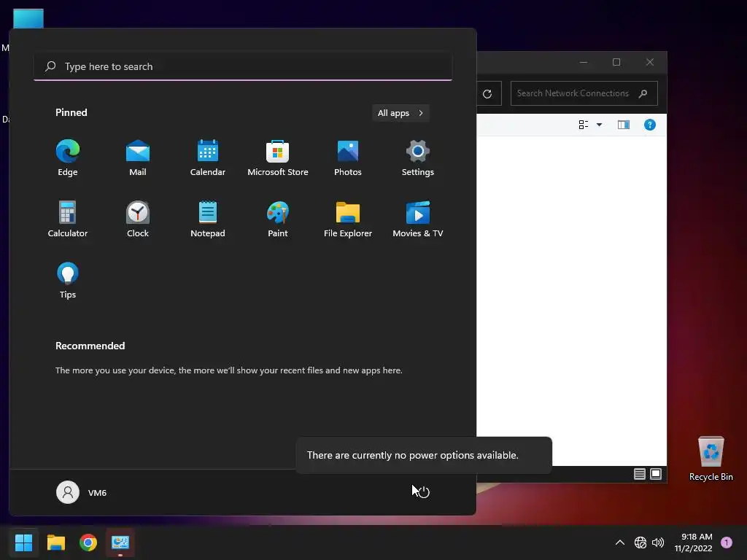Launch Movies & TV app
747x560 pixels.
pos(418,219)
